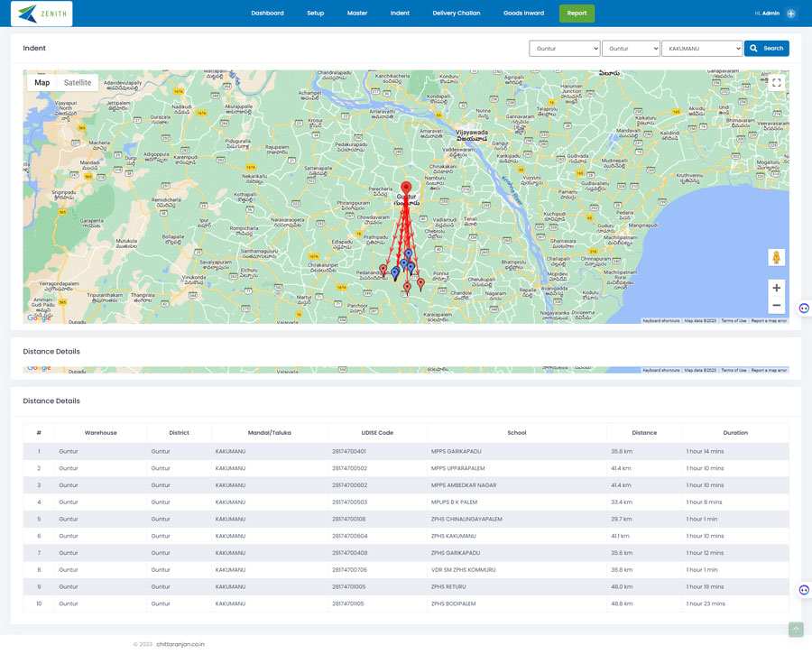
Task: Click the 1 hour 23 mins duration
Action: pyautogui.click(x=706, y=603)
